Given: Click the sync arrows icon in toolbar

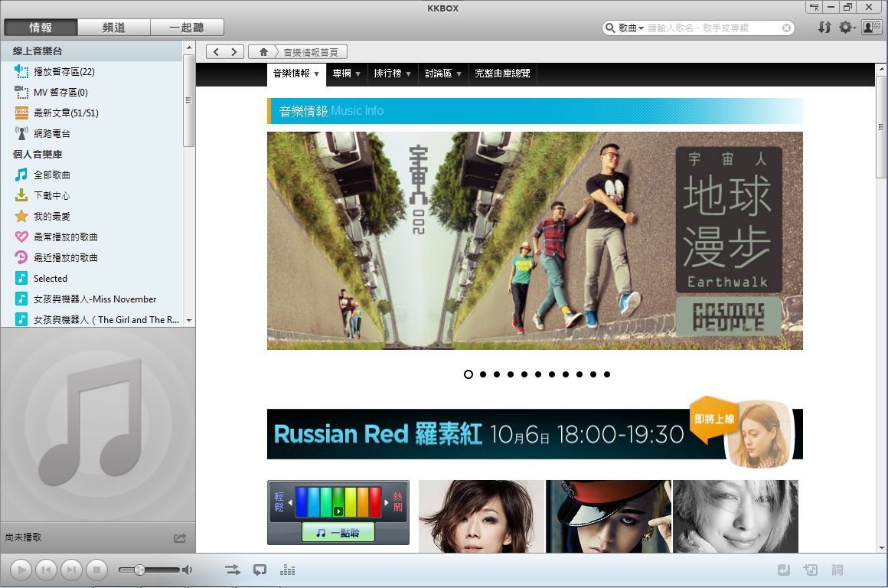Looking at the screenshot, I should (824, 28).
